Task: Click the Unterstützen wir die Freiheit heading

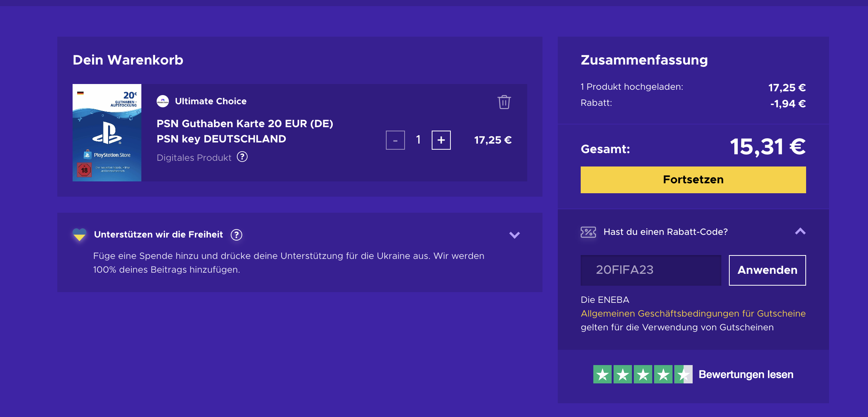Action: click(x=158, y=234)
